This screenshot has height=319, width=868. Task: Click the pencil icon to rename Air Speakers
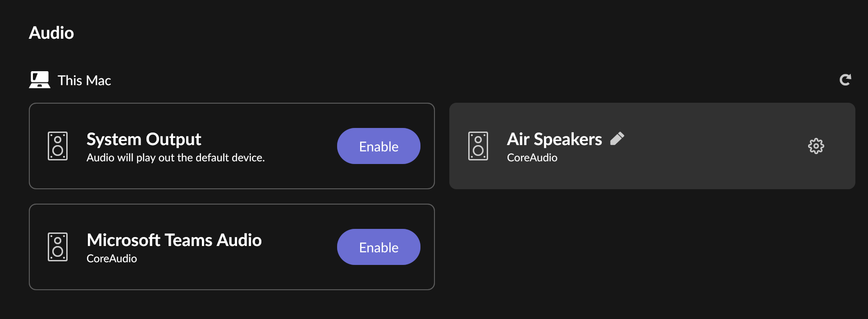(x=617, y=139)
